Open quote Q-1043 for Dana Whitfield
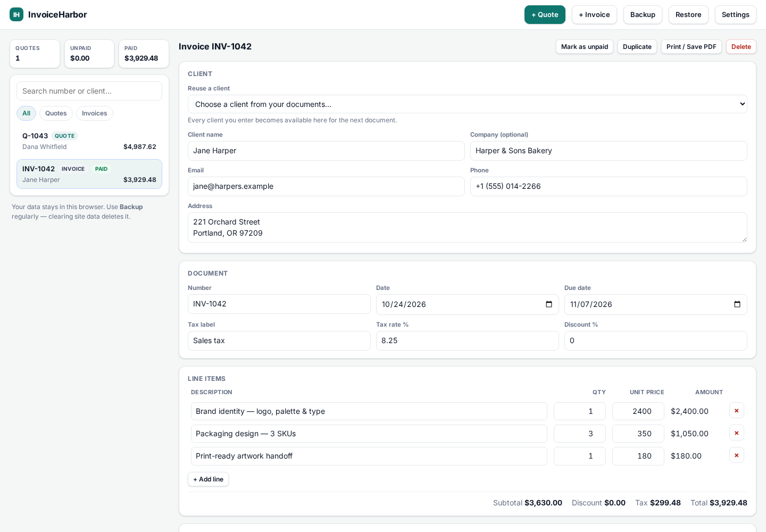The height and width of the screenshot is (532, 766). pyautogui.click(x=89, y=142)
